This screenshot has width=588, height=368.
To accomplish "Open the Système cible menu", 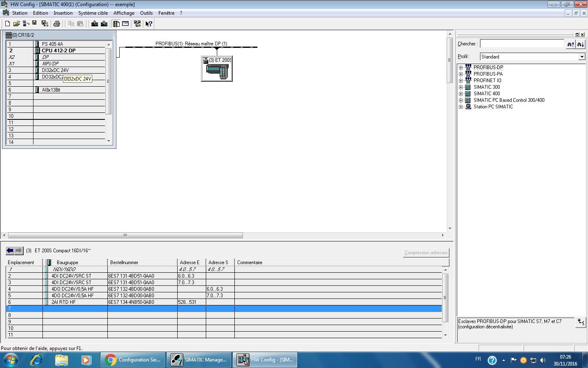I will 93,13.
